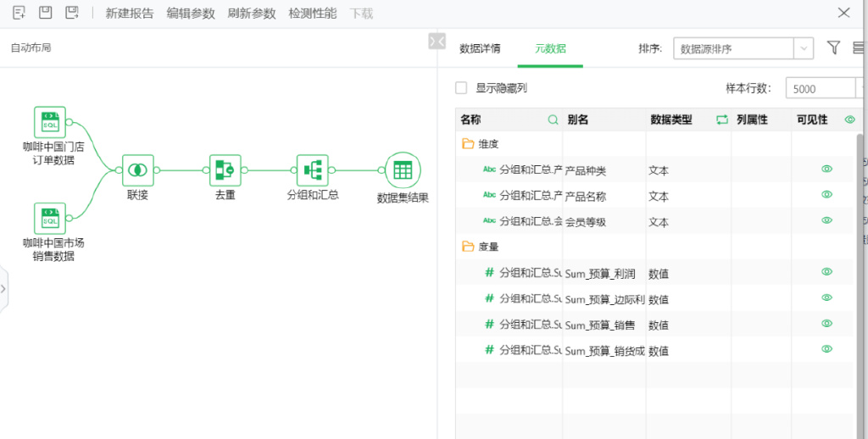868x439 pixels.
Task: Click the search icon in 名称 column
Action: [553, 120]
